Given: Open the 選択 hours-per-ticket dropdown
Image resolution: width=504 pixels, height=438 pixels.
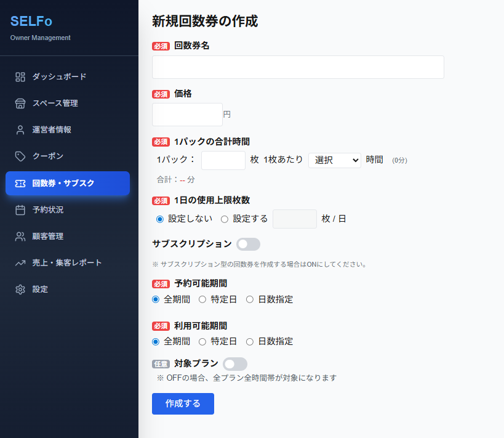Looking at the screenshot, I should click(335, 160).
